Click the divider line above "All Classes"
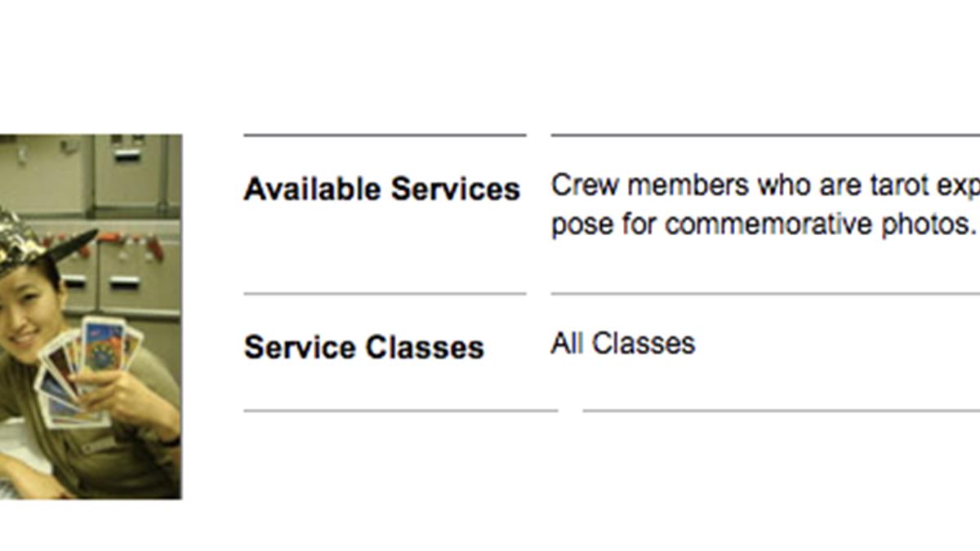This screenshot has width=980, height=551. 764,293
